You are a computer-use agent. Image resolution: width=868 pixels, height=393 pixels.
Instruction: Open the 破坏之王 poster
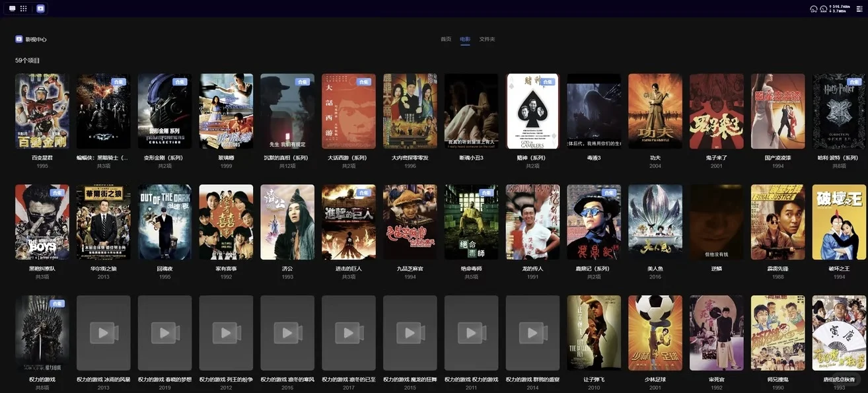pos(839,222)
